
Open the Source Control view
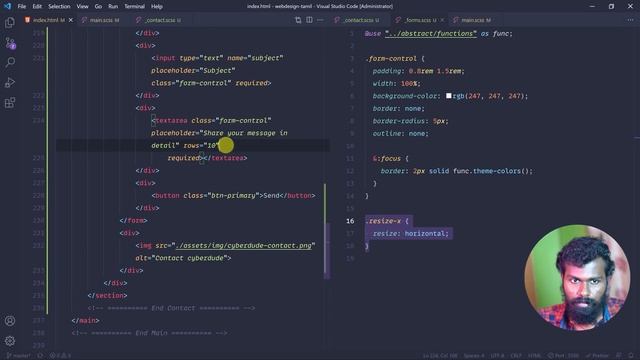pos(10,42)
